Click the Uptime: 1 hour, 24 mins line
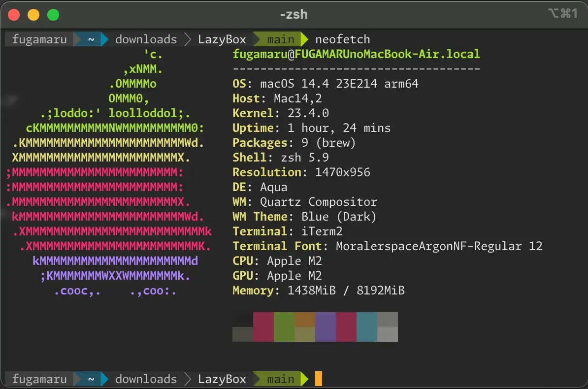Image resolution: width=588 pixels, height=389 pixels. [311, 128]
